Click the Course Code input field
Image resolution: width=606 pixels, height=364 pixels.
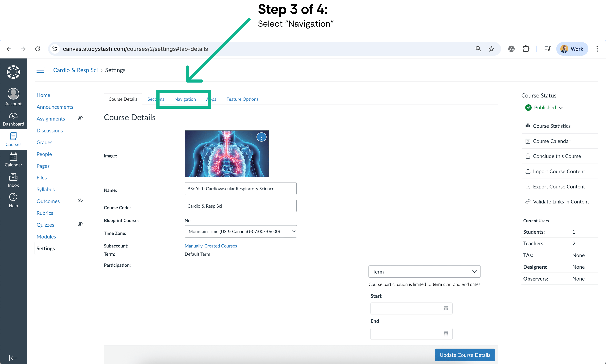241,206
